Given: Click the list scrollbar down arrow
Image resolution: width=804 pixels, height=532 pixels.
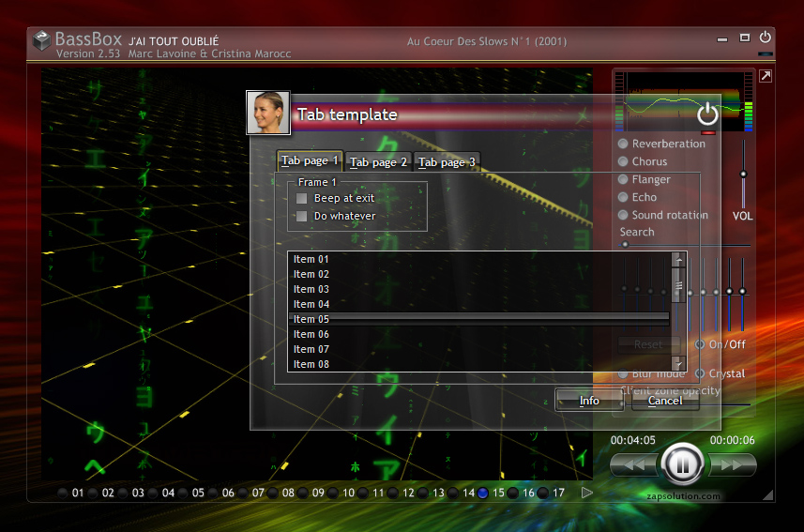Looking at the screenshot, I should (x=679, y=363).
